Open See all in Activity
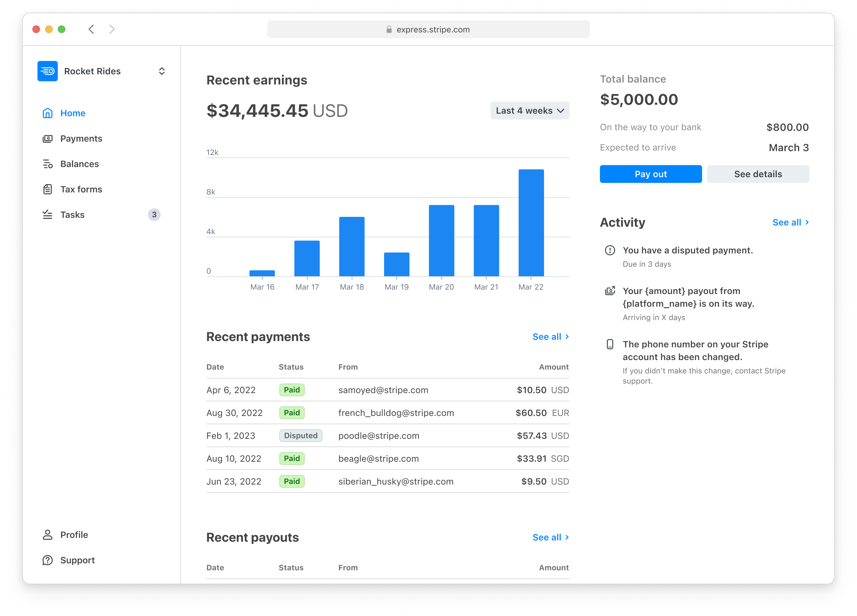857x616 pixels. coord(790,223)
